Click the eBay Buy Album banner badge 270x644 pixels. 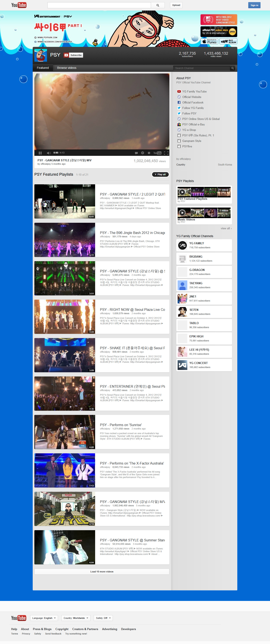coord(228,41)
